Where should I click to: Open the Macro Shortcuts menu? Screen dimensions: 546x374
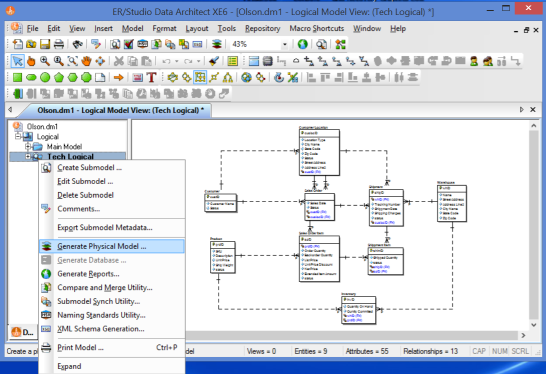[x=317, y=29]
